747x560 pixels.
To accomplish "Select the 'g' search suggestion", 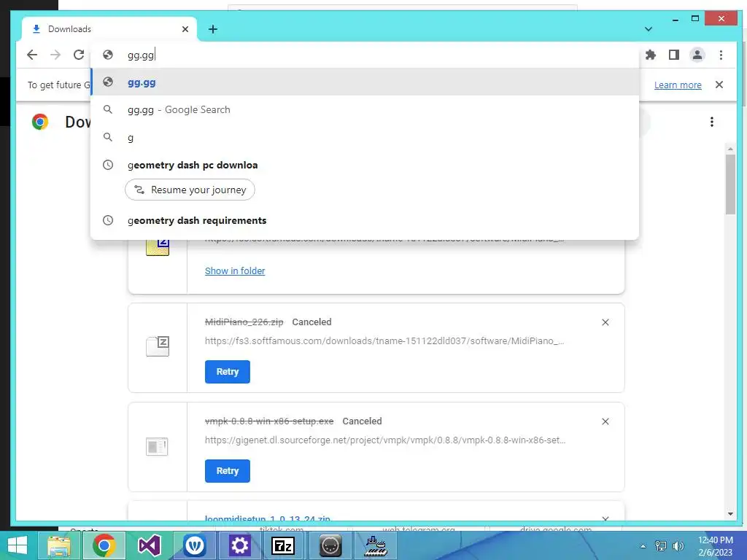I will point(365,137).
